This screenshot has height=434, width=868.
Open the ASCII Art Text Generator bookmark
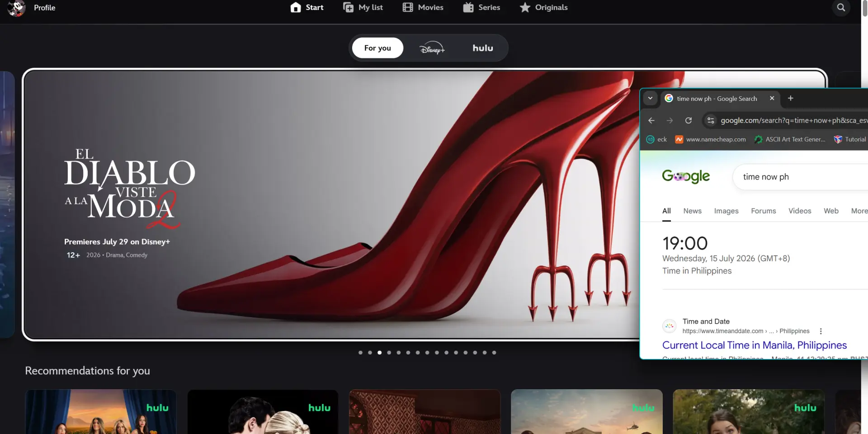[x=790, y=139]
